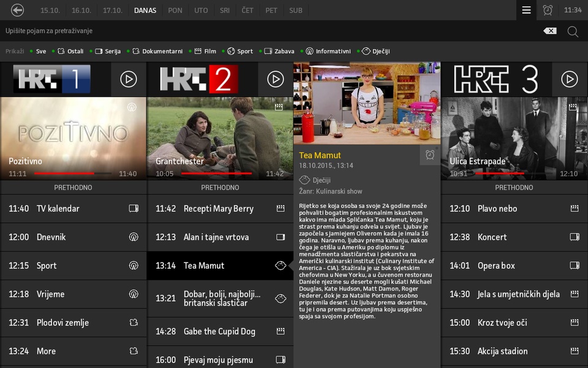
Task: Play HRT 2 channel live
Action: click(276, 79)
